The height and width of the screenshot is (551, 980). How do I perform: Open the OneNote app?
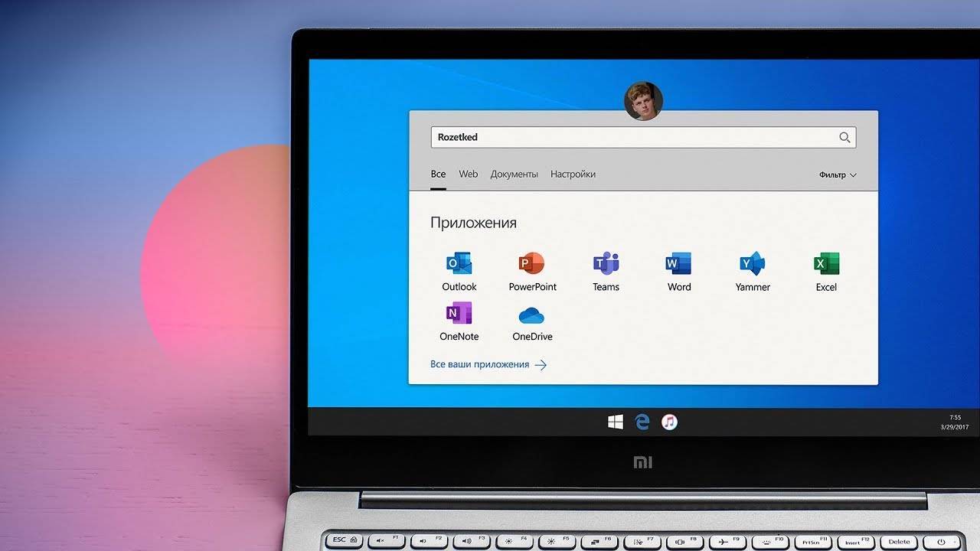pos(459,322)
